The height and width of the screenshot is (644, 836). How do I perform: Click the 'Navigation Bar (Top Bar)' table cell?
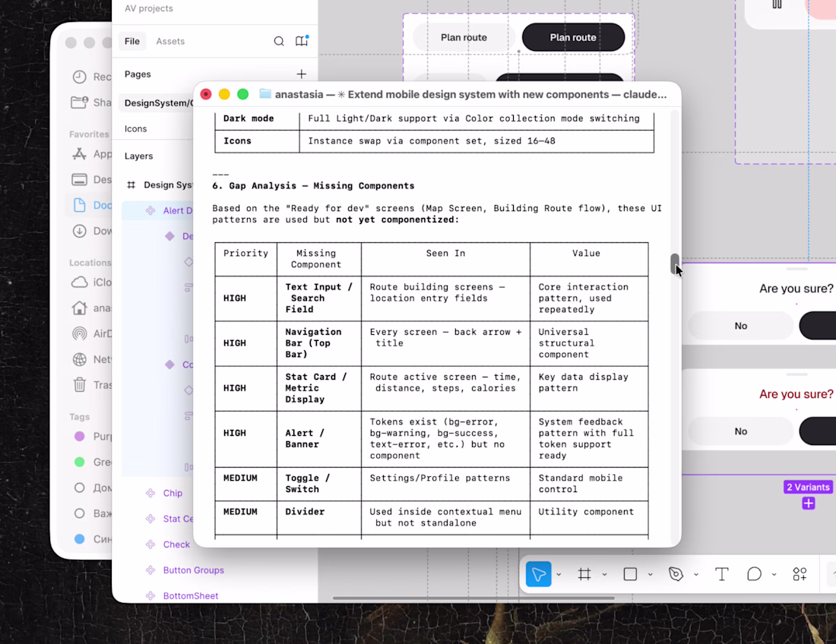[319, 343]
